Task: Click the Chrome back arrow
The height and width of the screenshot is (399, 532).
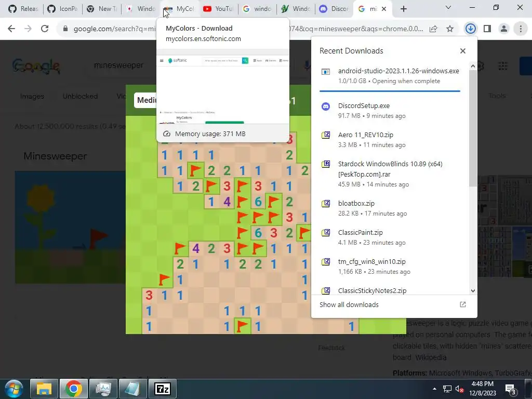Action: click(x=11, y=29)
